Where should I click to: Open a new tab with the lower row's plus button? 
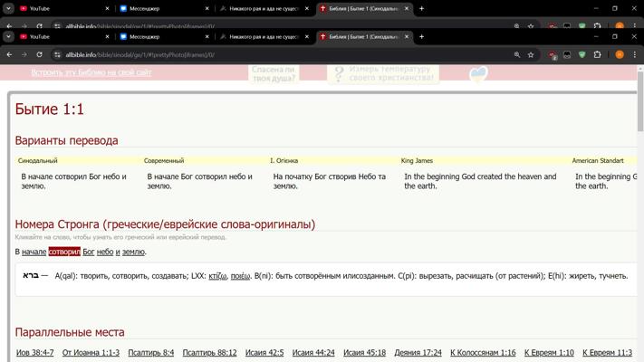coord(421,37)
